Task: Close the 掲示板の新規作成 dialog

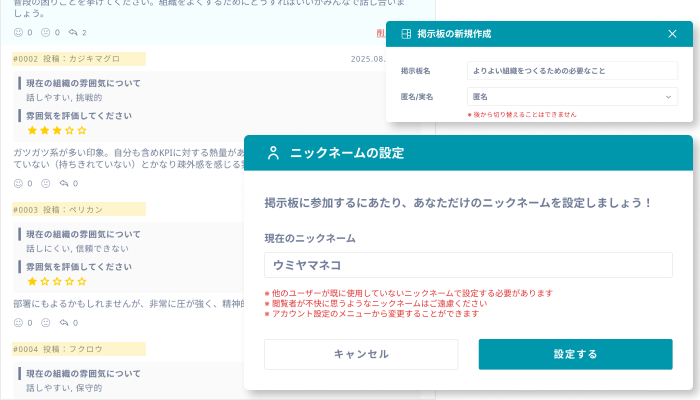Action: point(672,34)
